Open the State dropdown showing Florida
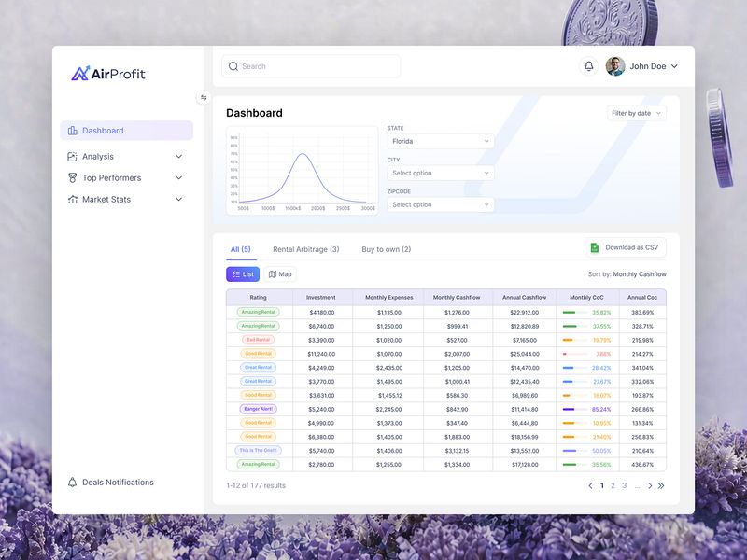The image size is (747, 560). pyautogui.click(x=441, y=142)
